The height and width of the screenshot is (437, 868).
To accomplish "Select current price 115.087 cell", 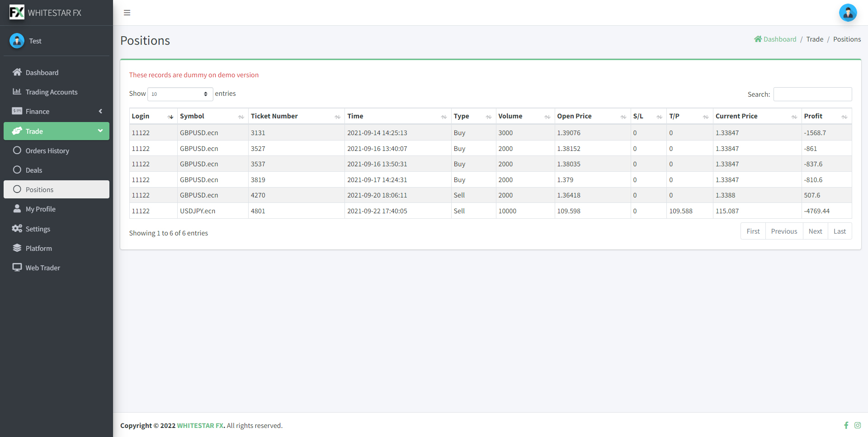I will (x=757, y=211).
